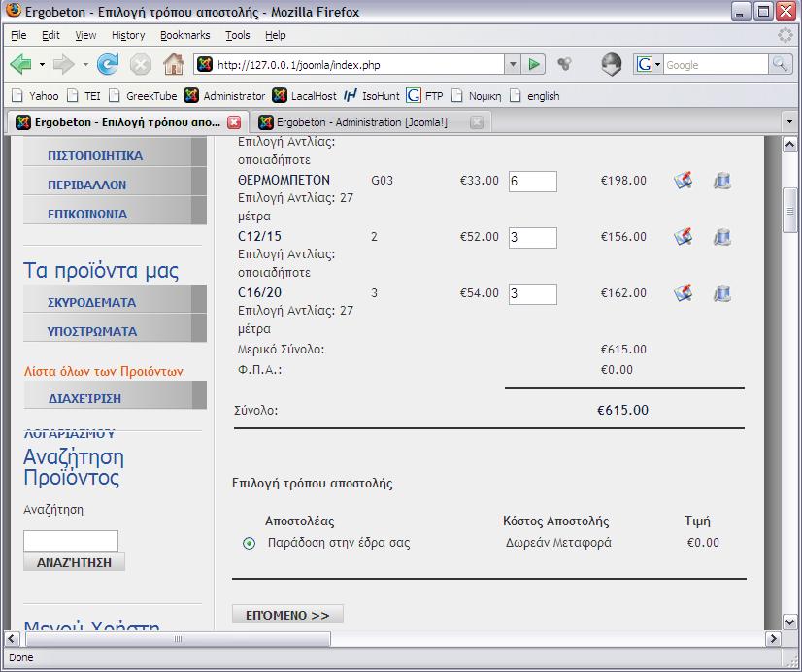This screenshot has width=802, height=672.
Task: Click the ΕΠΌΜΕΝΟ >> button
Action: (287, 615)
